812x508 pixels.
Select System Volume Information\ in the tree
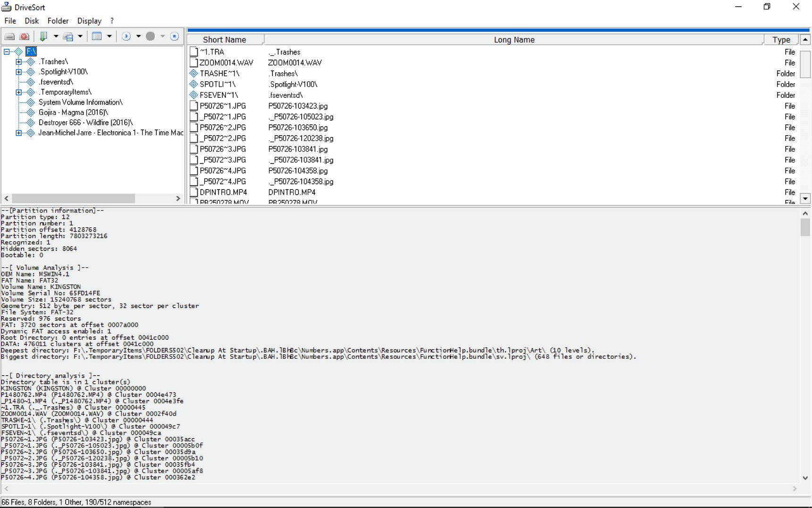coord(80,103)
